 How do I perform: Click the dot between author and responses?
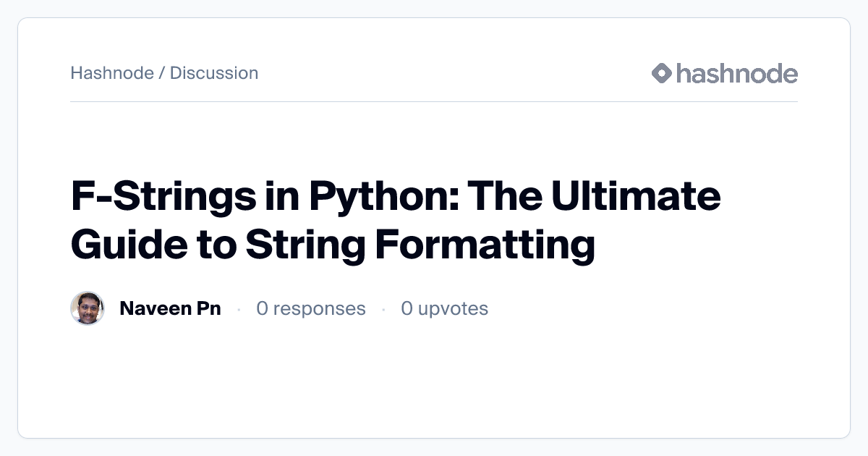pyautogui.click(x=239, y=310)
